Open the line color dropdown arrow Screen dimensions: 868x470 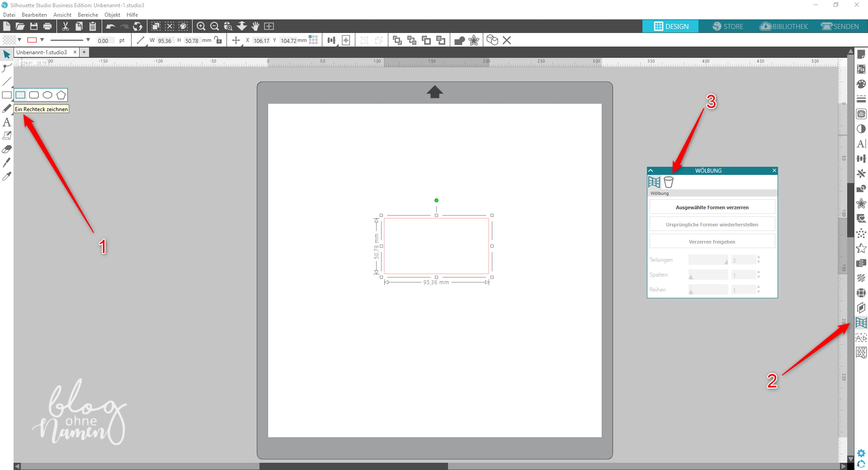42,40
